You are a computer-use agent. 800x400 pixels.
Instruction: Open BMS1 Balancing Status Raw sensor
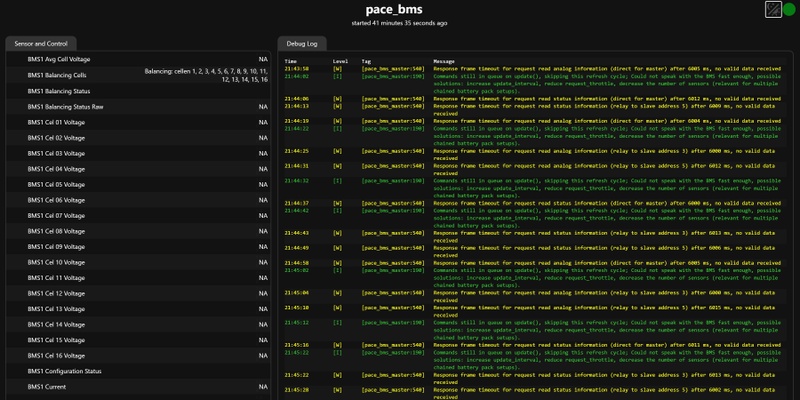(x=138, y=107)
